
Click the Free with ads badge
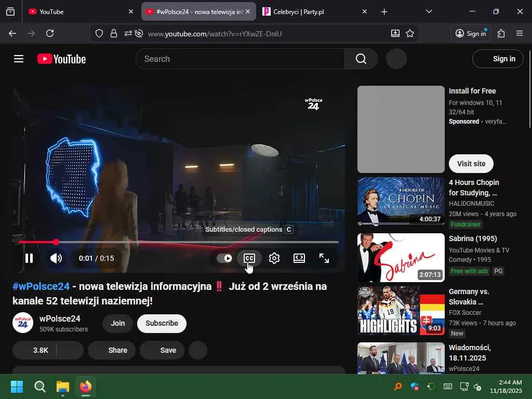coord(469,271)
